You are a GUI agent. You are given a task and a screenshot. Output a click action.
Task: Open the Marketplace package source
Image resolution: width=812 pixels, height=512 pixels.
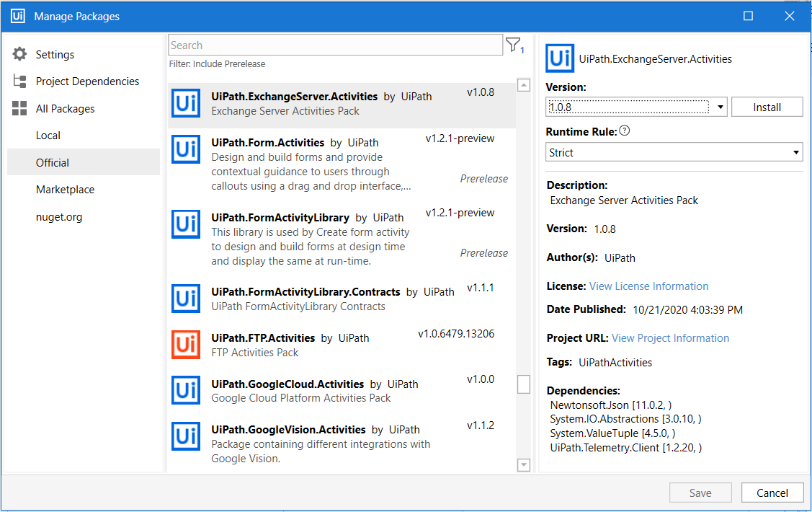click(65, 190)
